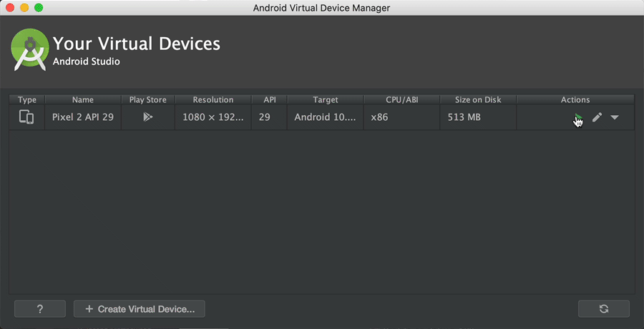
Task: Click the phone/tablet device type icon
Action: tap(26, 117)
